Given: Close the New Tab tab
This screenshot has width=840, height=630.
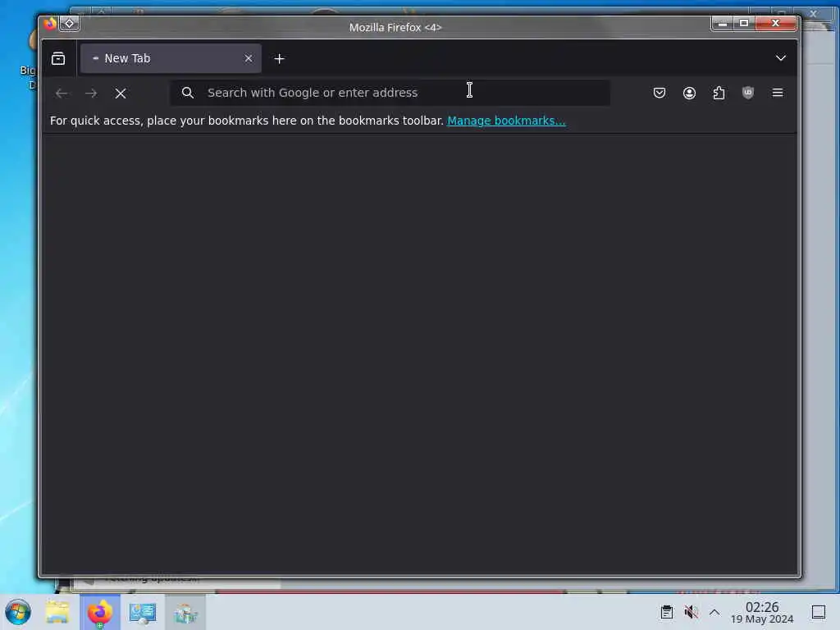Looking at the screenshot, I should pyautogui.click(x=248, y=58).
